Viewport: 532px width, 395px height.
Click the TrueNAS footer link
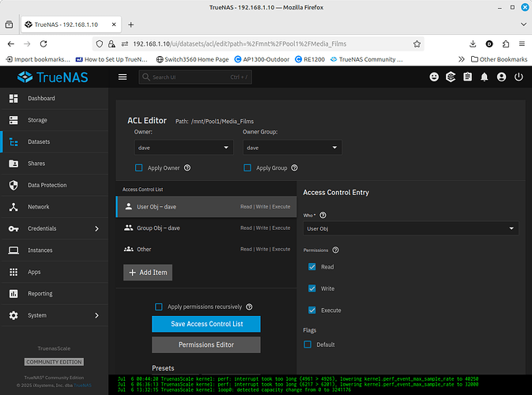pos(83,386)
